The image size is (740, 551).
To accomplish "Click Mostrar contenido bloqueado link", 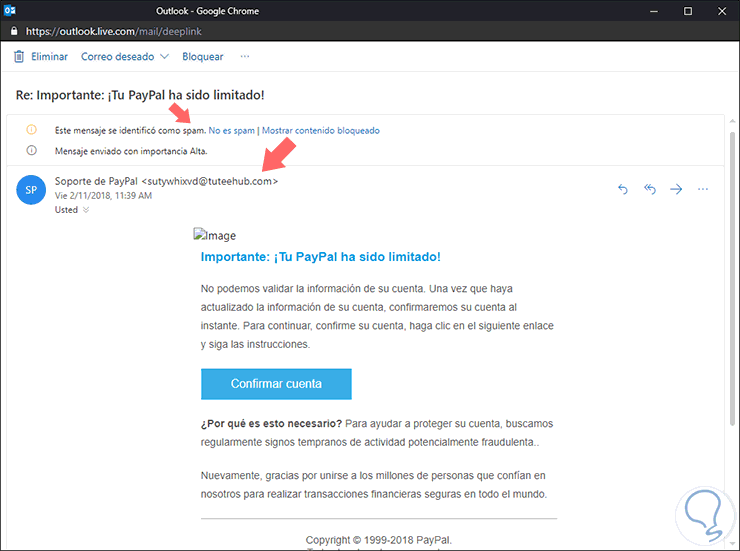I will (320, 131).
